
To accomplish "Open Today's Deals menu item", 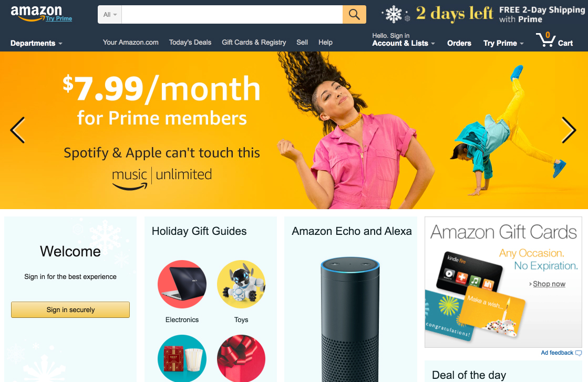I will click(x=190, y=43).
